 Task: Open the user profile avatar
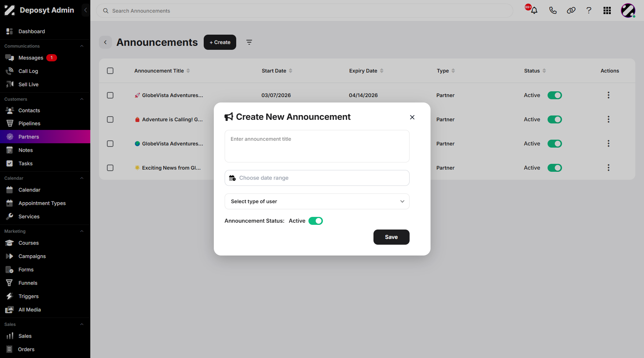(x=628, y=10)
